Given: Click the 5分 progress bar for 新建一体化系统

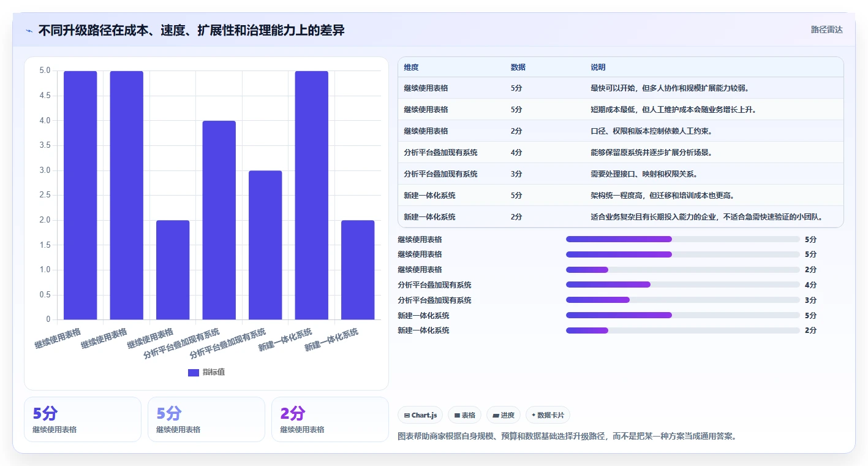Looking at the screenshot, I should tap(683, 315).
